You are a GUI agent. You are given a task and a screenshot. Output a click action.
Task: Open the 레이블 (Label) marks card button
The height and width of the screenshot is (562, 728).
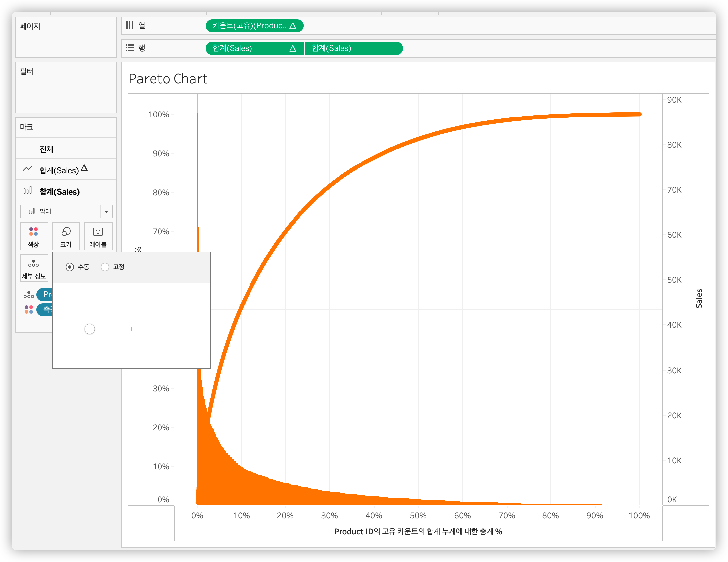pos(98,236)
